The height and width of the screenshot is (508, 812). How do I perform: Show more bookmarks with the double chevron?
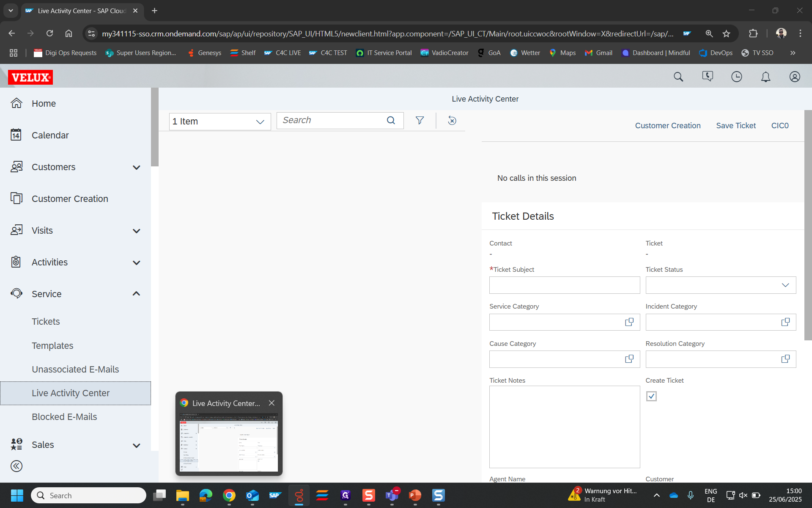pyautogui.click(x=793, y=53)
